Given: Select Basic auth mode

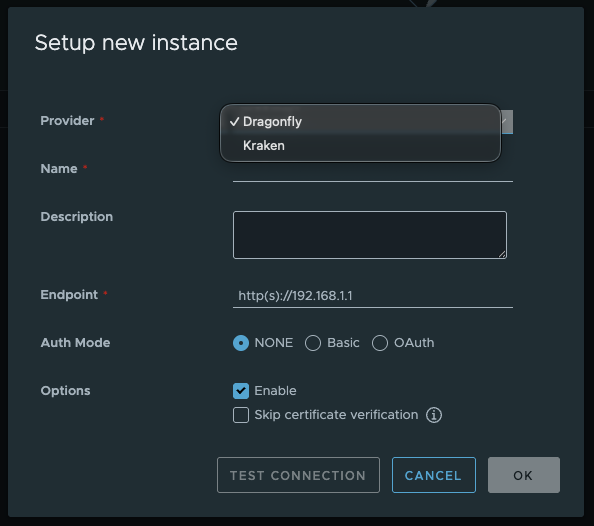Looking at the screenshot, I should (x=313, y=343).
